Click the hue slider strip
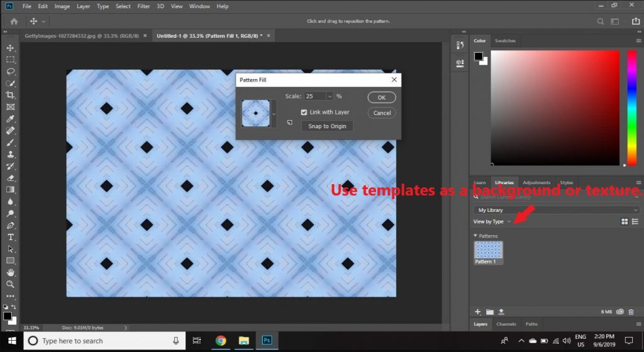This screenshot has height=352, width=644. tap(632, 108)
